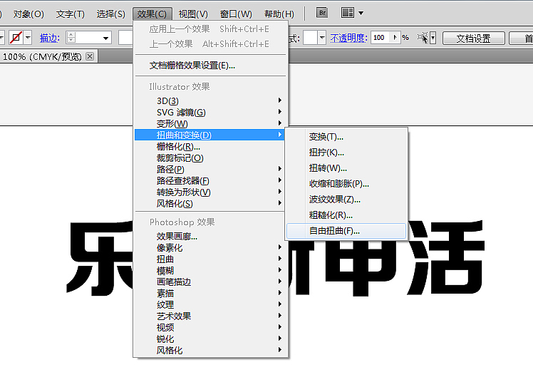Image resolution: width=533 pixels, height=392 pixels.
Task: Open 效果画廊... effect gallery
Action: click(x=209, y=237)
